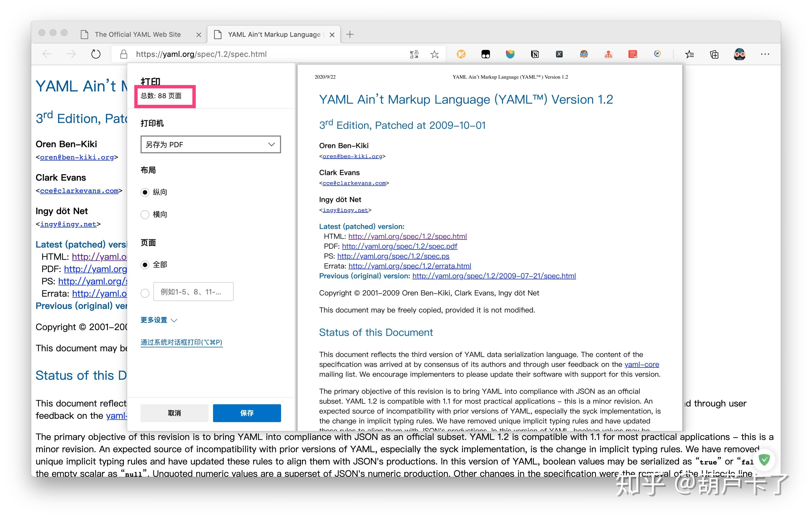This screenshot has width=812, height=518.
Task: Select 纵向 portrait layout radio
Action: (x=145, y=192)
